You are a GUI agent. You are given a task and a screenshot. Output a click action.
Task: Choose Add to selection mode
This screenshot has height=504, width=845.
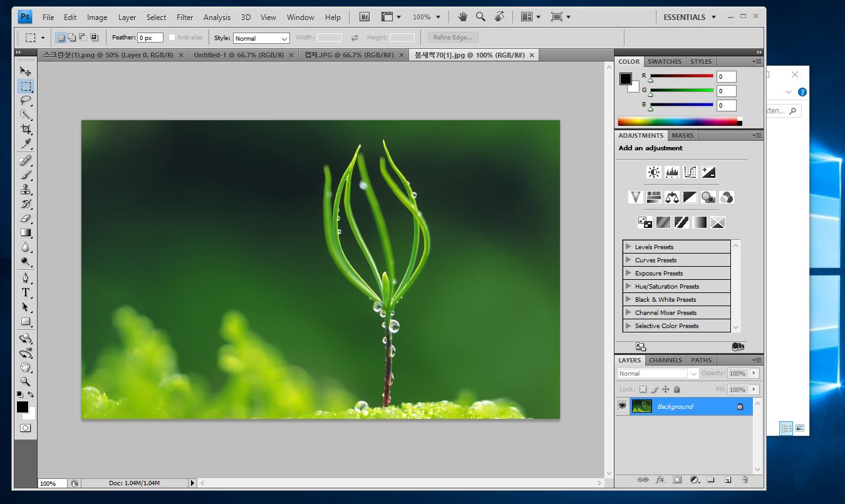pos(71,38)
